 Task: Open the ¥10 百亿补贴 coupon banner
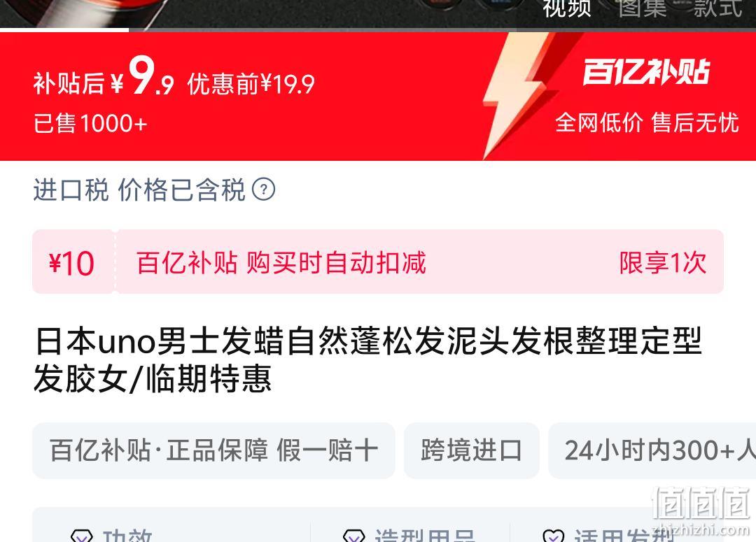pyautogui.click(x=378, y=262)
